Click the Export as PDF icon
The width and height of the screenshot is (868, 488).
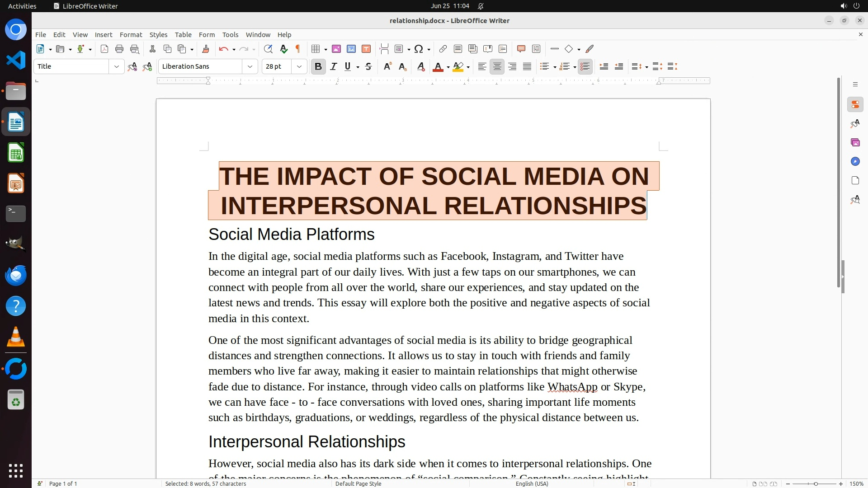pos(104,49)
